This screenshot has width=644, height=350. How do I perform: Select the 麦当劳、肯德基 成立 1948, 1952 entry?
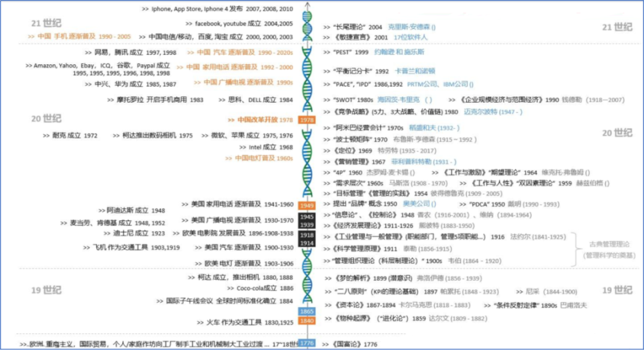point(113,223)
